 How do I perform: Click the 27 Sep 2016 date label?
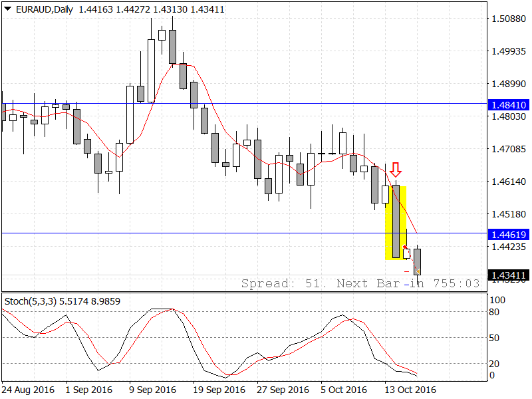[283, 390]
